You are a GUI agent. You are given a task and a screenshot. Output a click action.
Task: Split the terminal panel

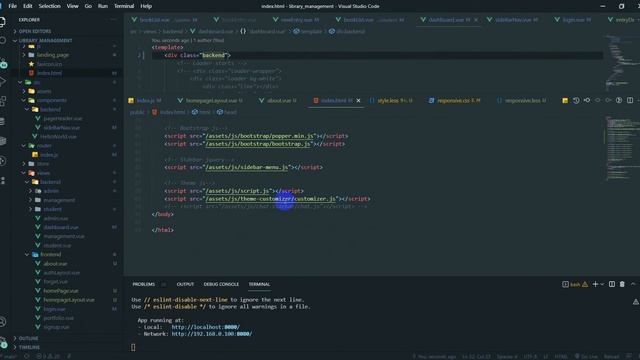(611, 284)
